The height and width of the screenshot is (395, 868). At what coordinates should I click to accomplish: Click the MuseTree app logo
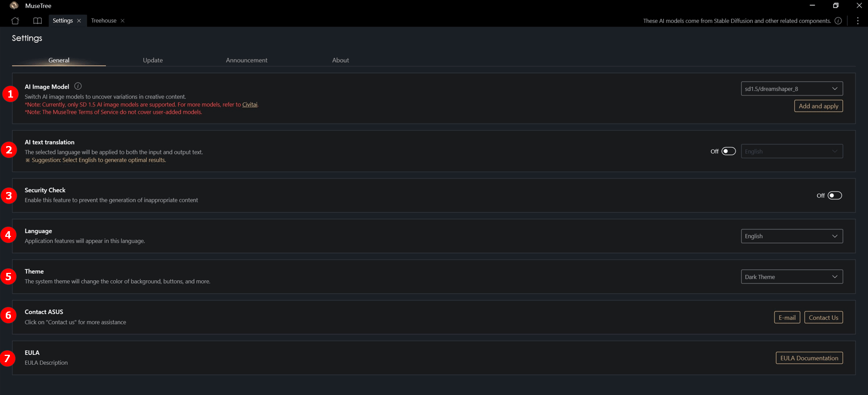(x=14, y=6)
